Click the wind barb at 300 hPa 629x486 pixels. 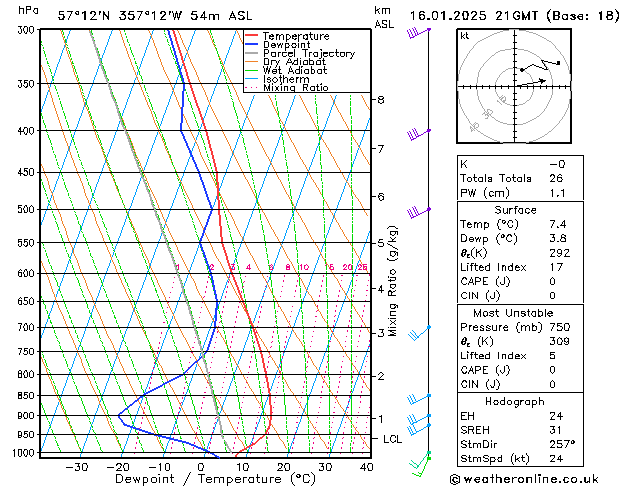(x=417, y=33)
